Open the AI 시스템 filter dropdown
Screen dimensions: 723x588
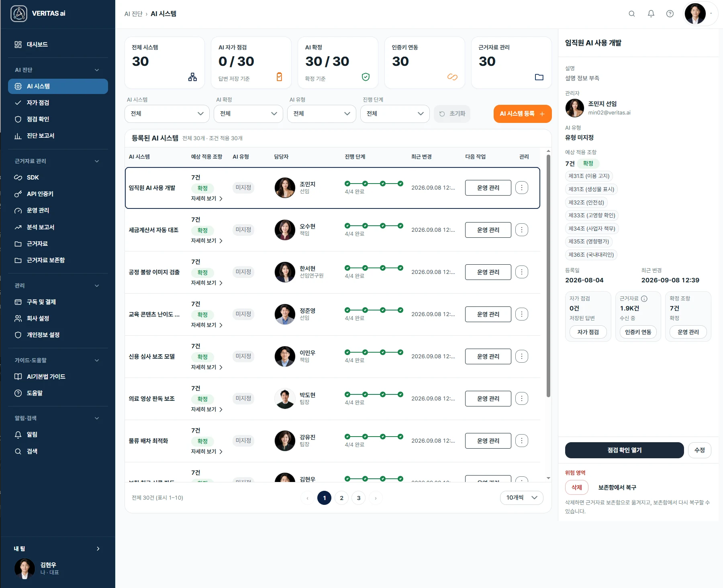167,114
